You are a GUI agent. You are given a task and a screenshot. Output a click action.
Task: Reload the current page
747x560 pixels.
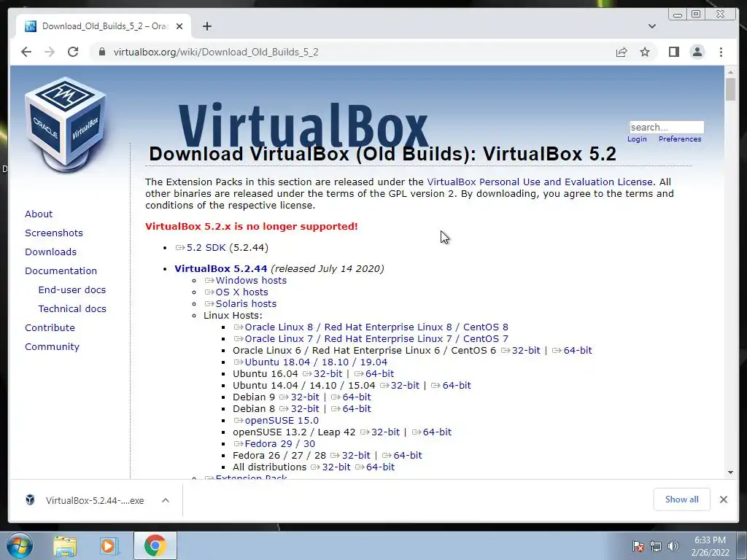click(73, 52)
